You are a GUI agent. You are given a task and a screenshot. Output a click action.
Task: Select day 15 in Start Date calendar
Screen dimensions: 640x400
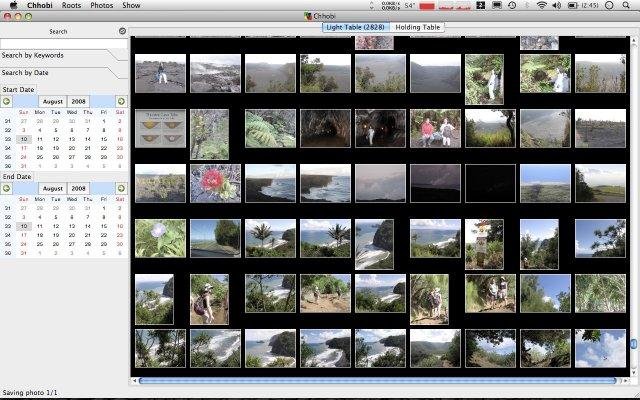[x=104, y=139]
